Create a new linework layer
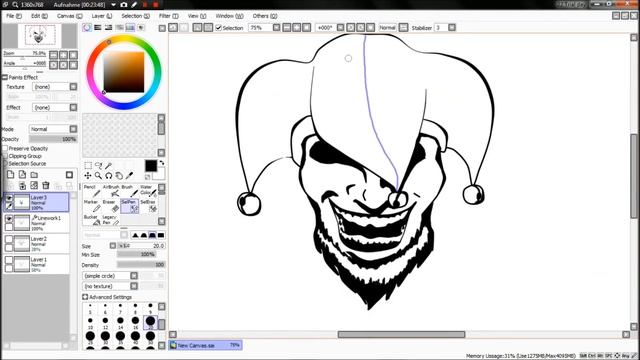640x360 pixels. tap(22, 175)
